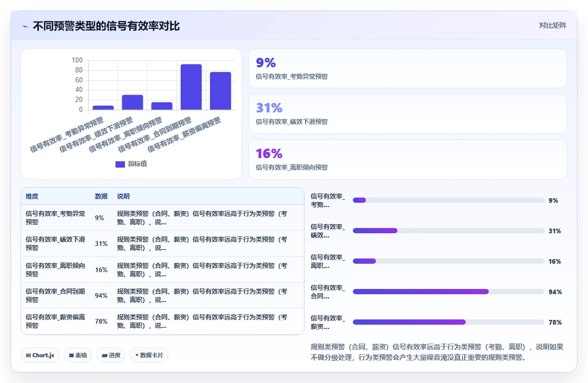Click the lightning icon beside the title
Image resolution: width=588 pixels, height=383 pixels.
pyautogui.click(x=25, y=26)
